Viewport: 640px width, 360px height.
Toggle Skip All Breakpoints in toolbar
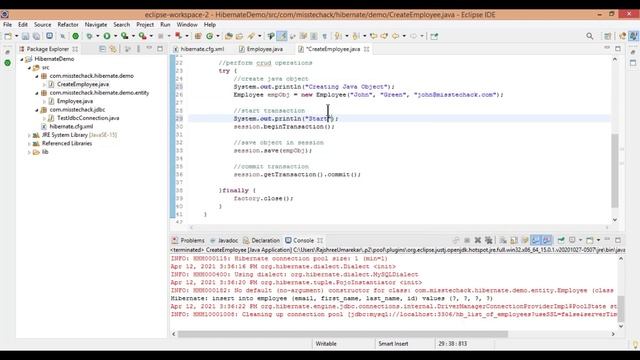[x=62, y=36]
